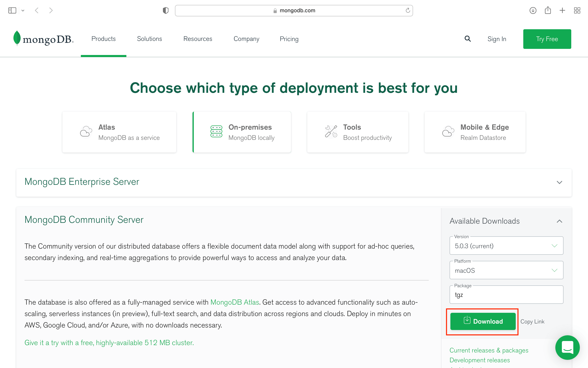
Task: Collapse Available Downloads chevron
Action: [559, 221]
